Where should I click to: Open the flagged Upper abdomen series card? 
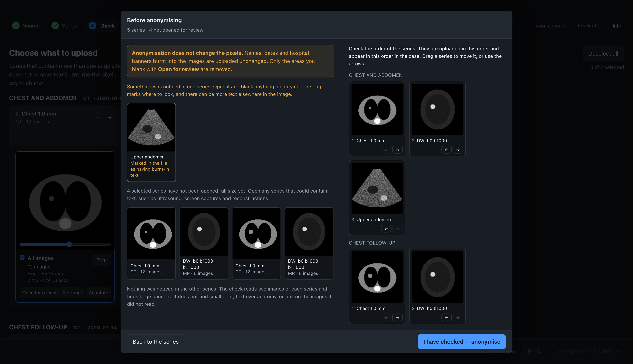click(151, 142)
